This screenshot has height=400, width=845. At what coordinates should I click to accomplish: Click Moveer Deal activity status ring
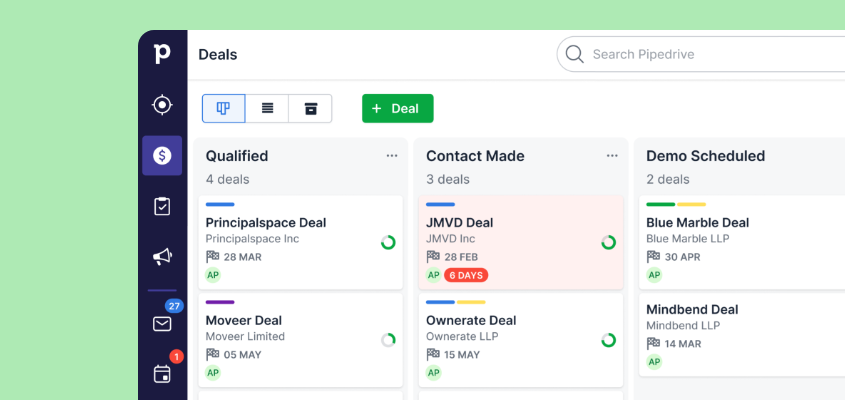coord(388,340)
